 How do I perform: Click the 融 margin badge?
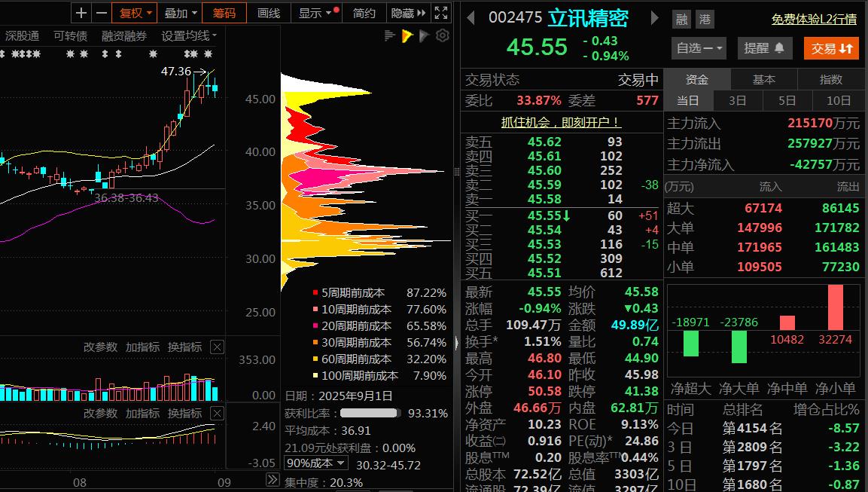(681, 20)
